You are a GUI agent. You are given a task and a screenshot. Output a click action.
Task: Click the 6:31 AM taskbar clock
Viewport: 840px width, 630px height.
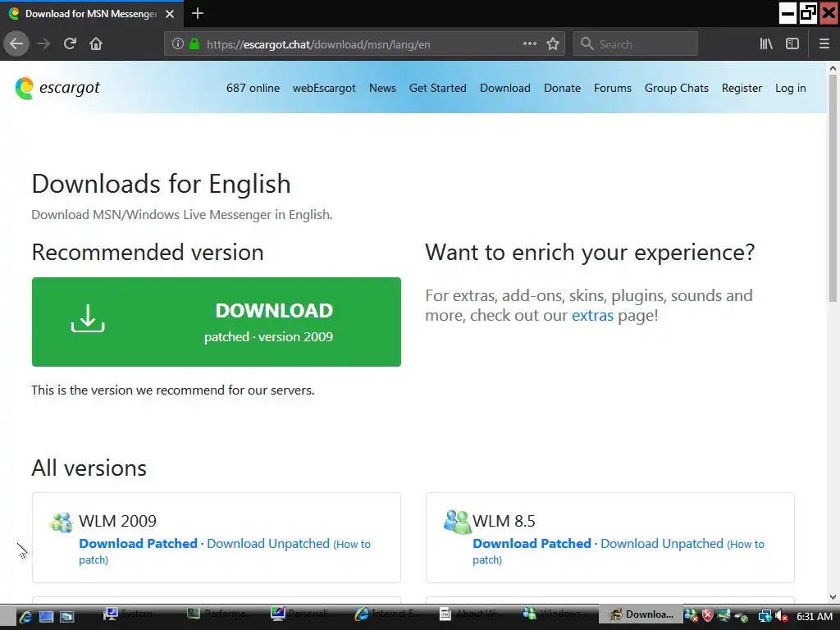815,617
